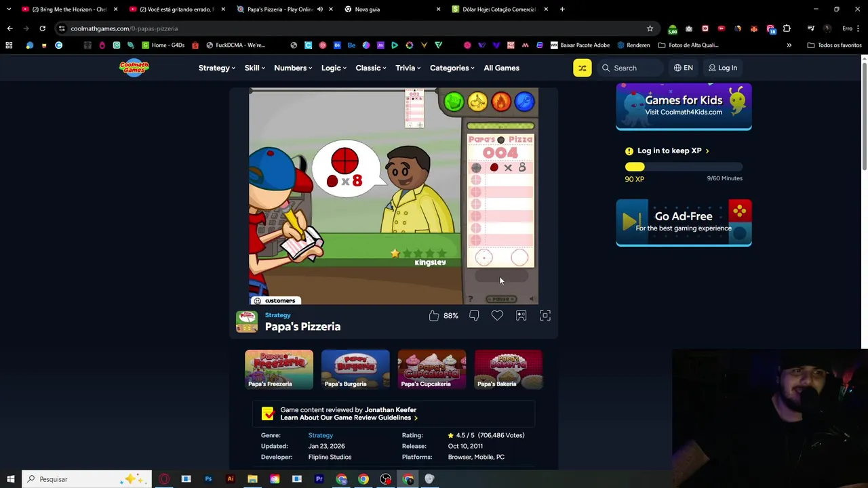Click the Strategy genre link in details
Viewport: 868px width, 488px height.
(320, 435)
